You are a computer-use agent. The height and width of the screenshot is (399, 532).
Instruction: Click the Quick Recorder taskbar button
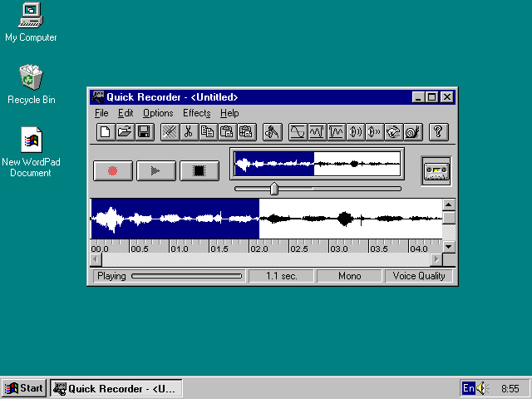click(x=115, y=388)
